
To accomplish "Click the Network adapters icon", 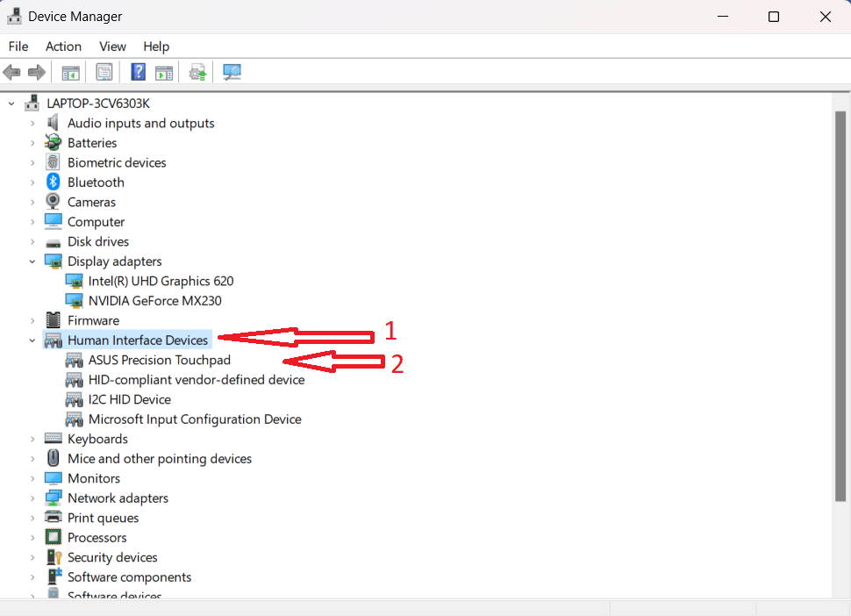I will coord(53,498).
